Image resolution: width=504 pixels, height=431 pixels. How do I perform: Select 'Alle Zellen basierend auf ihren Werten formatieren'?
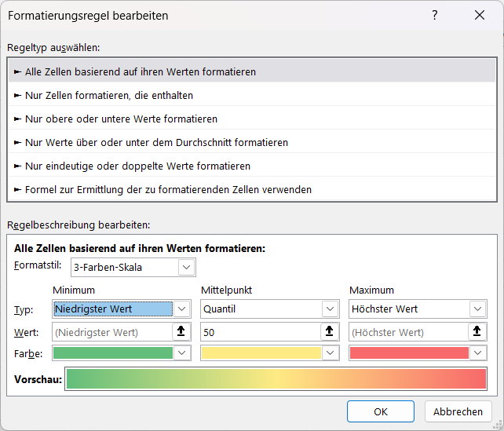(141, 71)
